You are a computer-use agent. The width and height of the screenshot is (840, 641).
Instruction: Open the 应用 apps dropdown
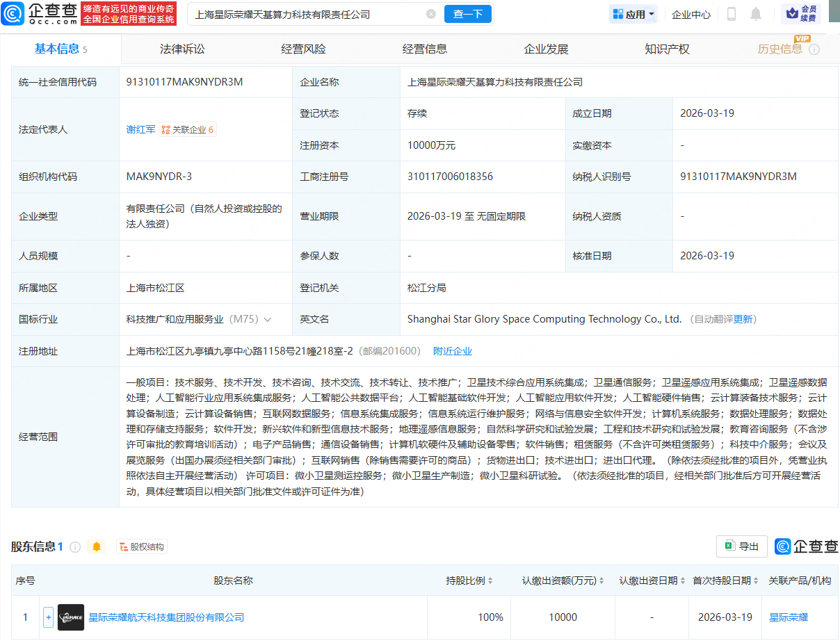point(633,13)
